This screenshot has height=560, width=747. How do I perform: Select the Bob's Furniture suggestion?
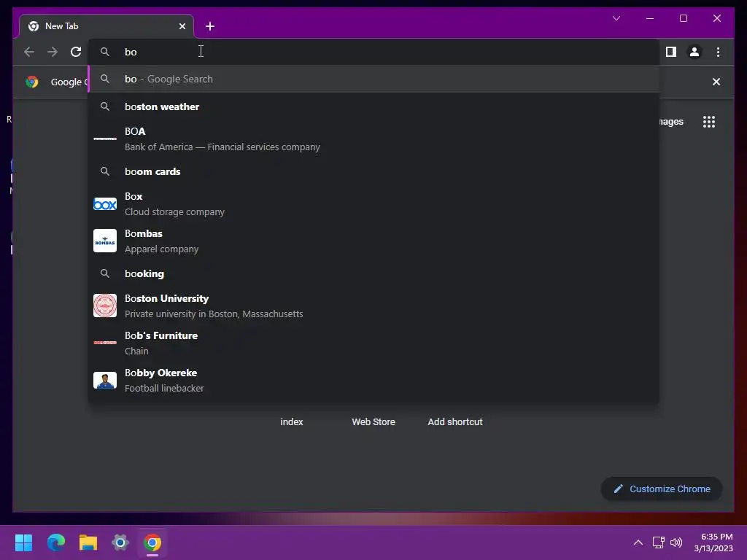click(x=374, y=343)
